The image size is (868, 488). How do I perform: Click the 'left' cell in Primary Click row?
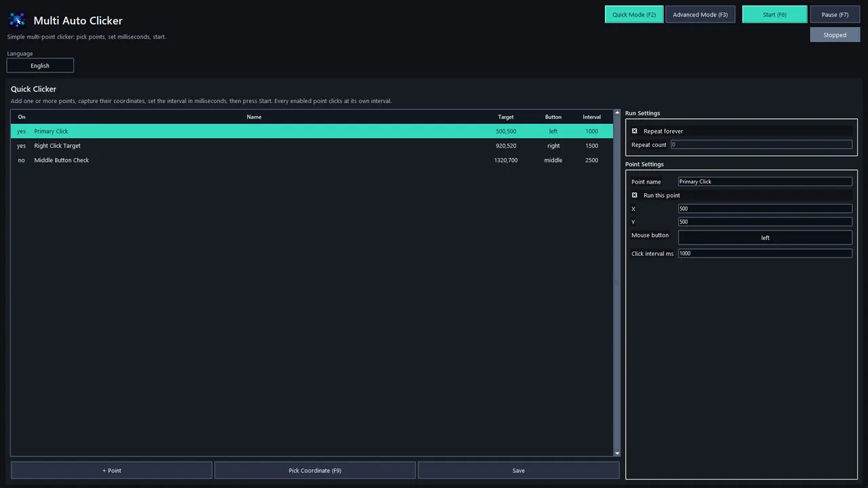[x=553, y=131]
